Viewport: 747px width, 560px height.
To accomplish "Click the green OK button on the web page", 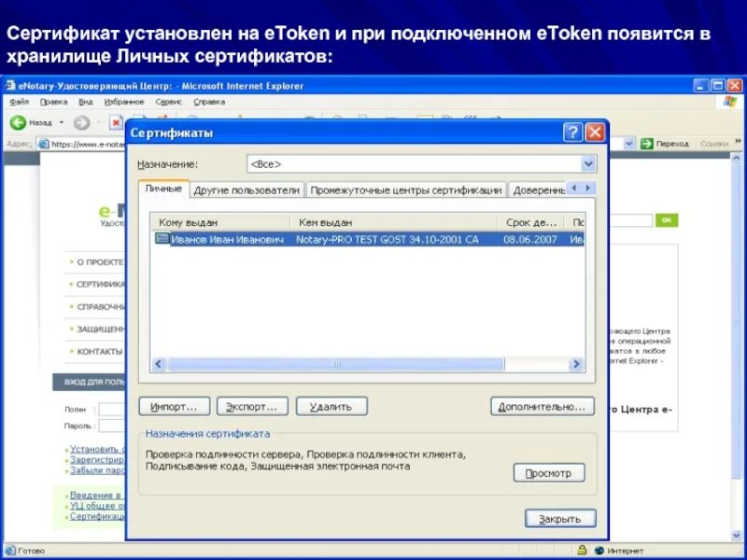I will coord(667,220).
